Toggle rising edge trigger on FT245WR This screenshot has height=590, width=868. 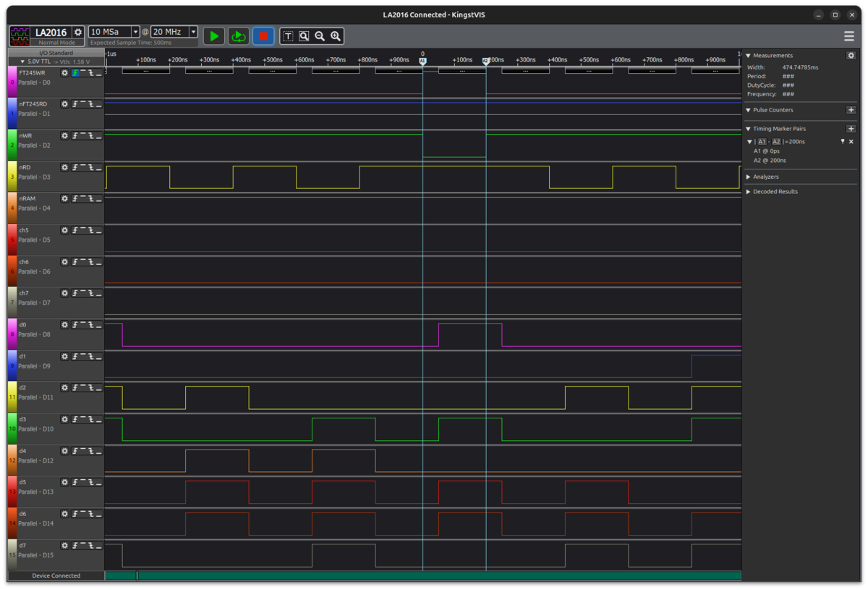point(75,73)
